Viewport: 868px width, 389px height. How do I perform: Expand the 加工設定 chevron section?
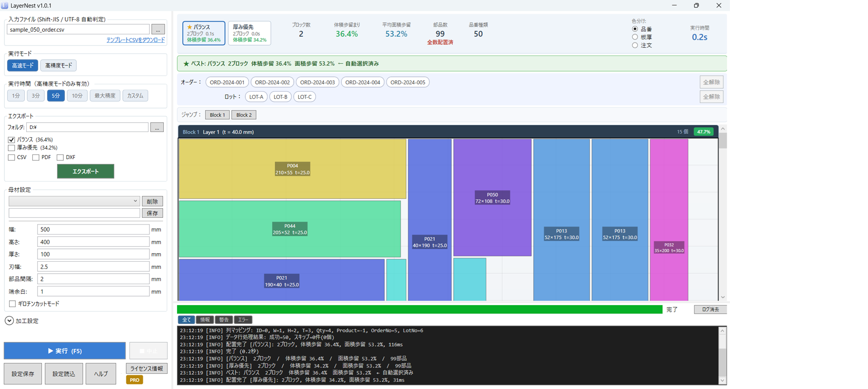pyautogui.click(x=9, y=321)
